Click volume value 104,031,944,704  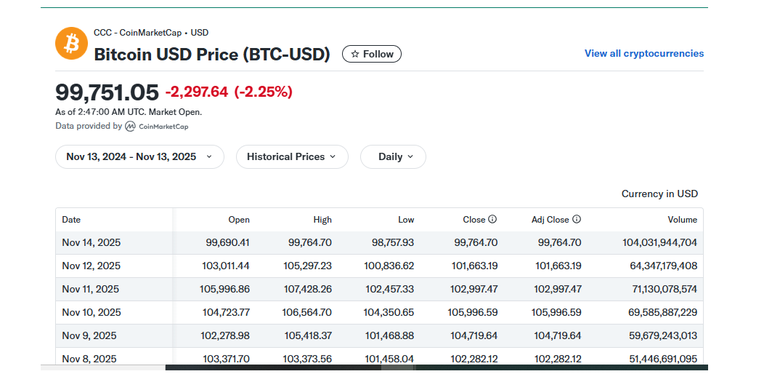click(x=660, y=243)
